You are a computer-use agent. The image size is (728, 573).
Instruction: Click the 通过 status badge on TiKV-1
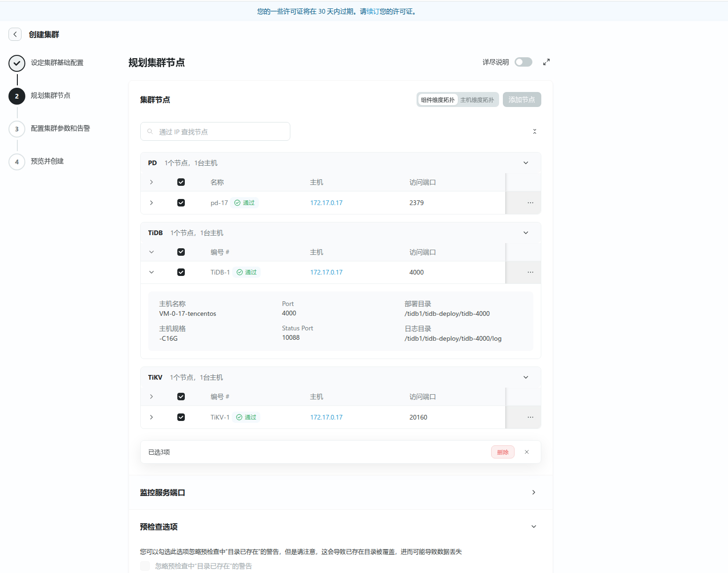click(x=246, y=417)
